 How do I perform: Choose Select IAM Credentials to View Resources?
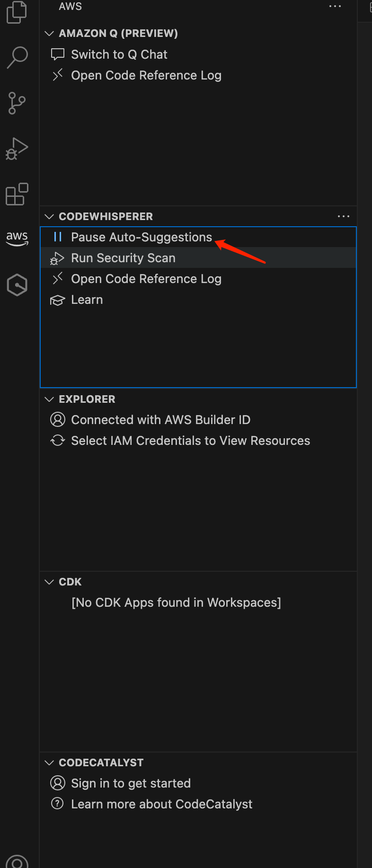(191, 441)
